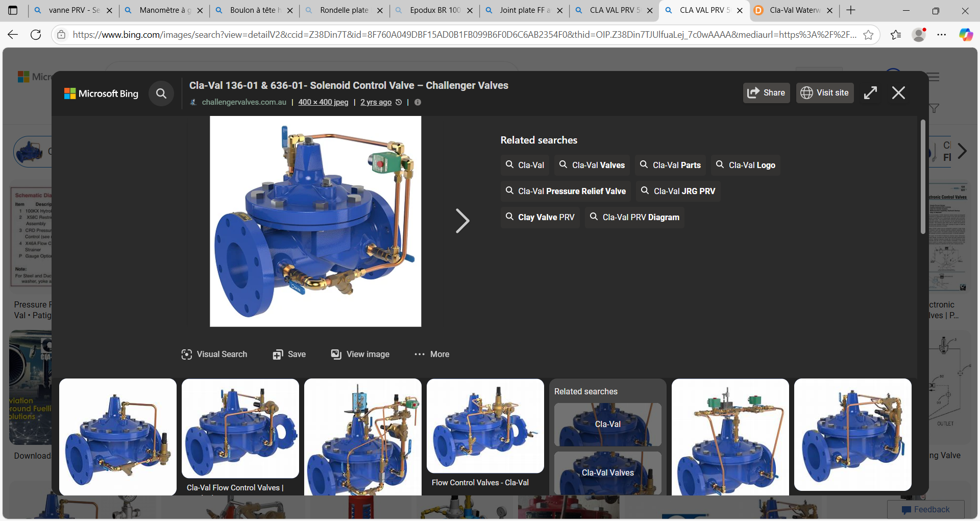The height and width of the screenshot is (521, 980).
Task: Open the favorites list
Action: point(896,35)
